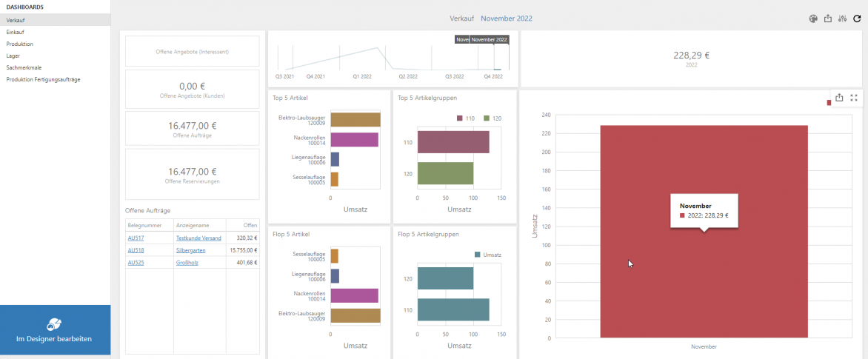Click the November 2022 range selector handle label
Image resolution: width=868 pixels, height=359 pixels.
point(490,40)
